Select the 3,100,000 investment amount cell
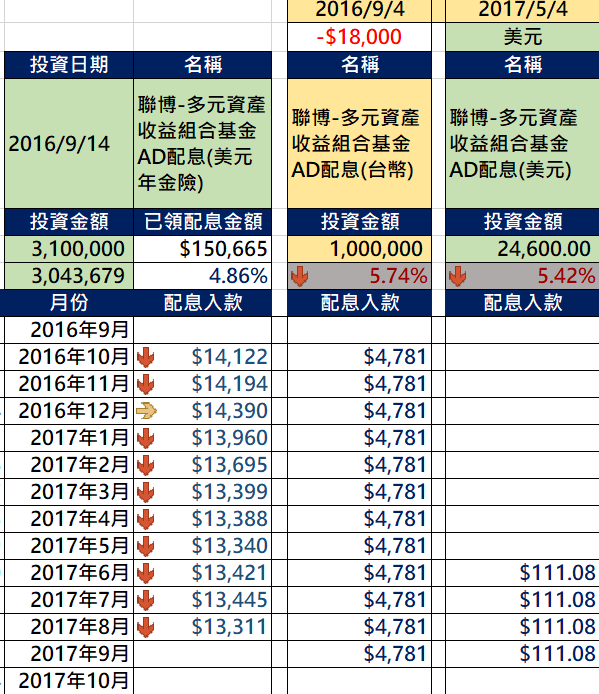The width and height of the screenshot is (599, 694). pos(69,249)
